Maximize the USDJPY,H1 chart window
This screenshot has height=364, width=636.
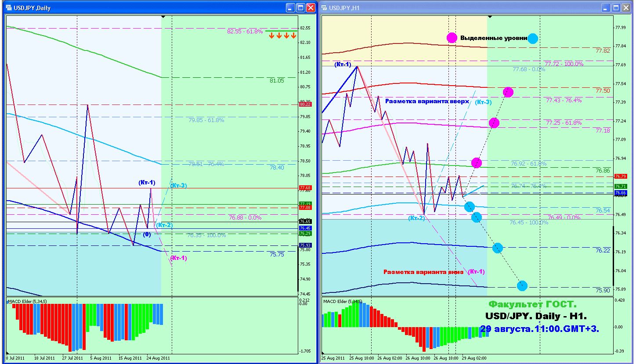click(616, 7)
